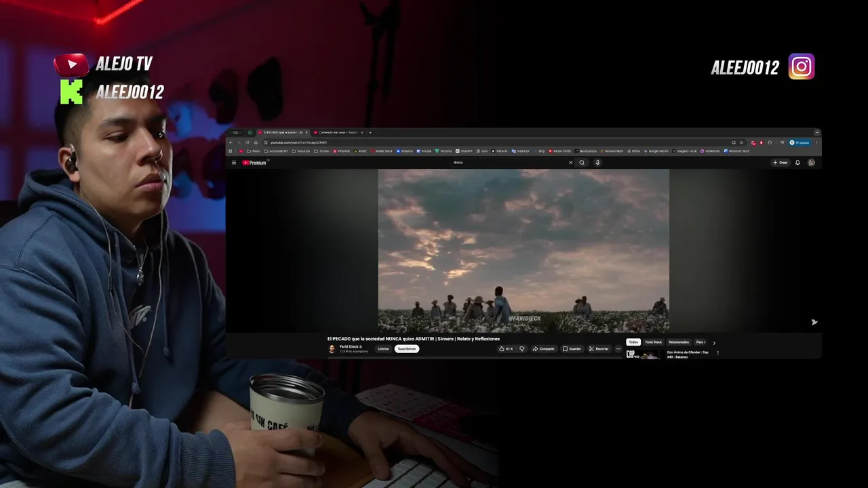This screenshot has width=868, height=488.
Task: Open the tab search dropdown arrow
Action: (x=817, y=132)
